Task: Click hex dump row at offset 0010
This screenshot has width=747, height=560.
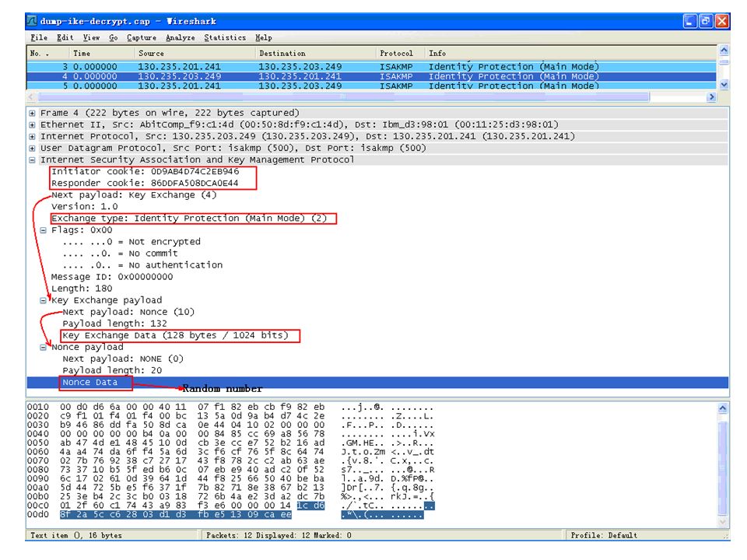Action: tap(230, 407)
